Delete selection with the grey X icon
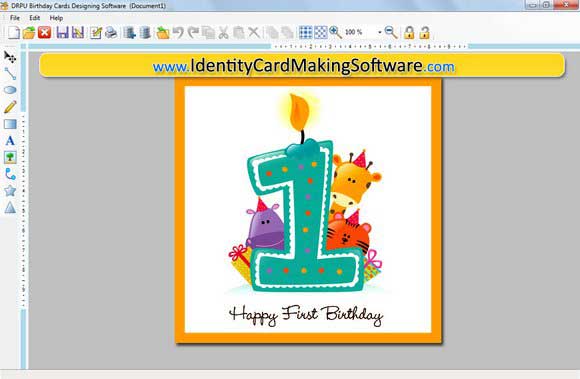Viewport: 580px width, 379px height. pos(254,33)
